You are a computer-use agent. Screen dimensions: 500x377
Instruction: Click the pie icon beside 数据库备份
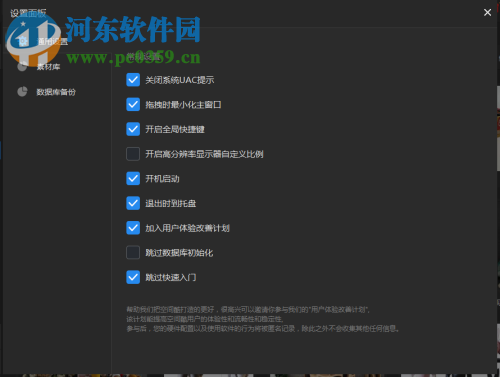click(x=22, y=92)
